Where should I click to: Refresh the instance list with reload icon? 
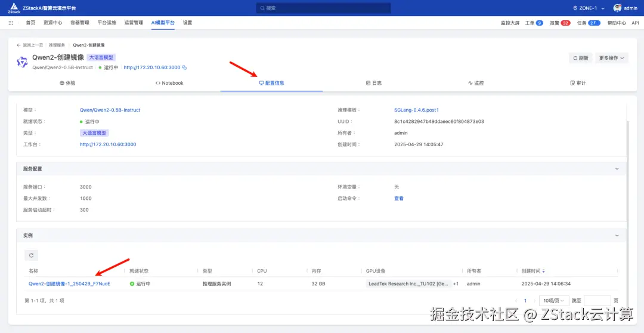click(31, 255)
